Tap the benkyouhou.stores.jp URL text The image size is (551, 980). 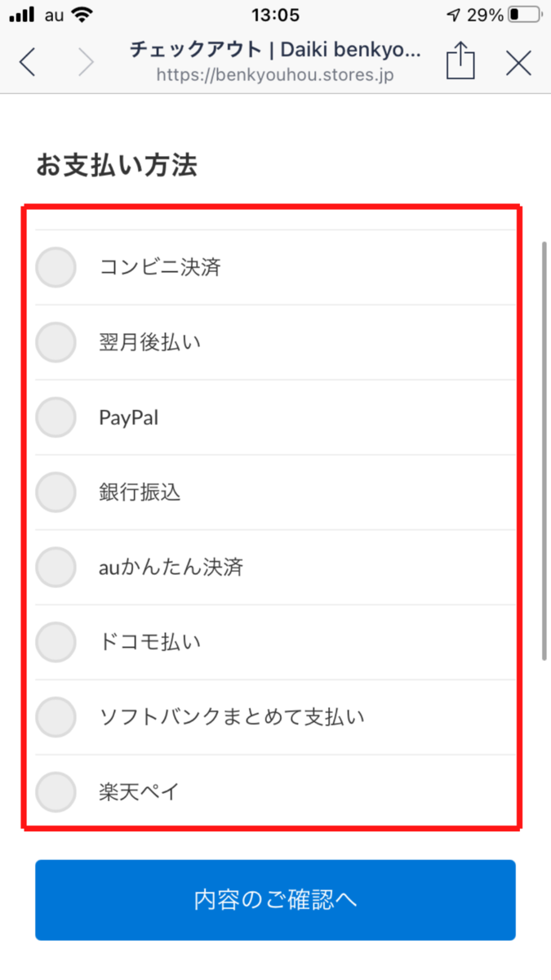click(276, 74)
